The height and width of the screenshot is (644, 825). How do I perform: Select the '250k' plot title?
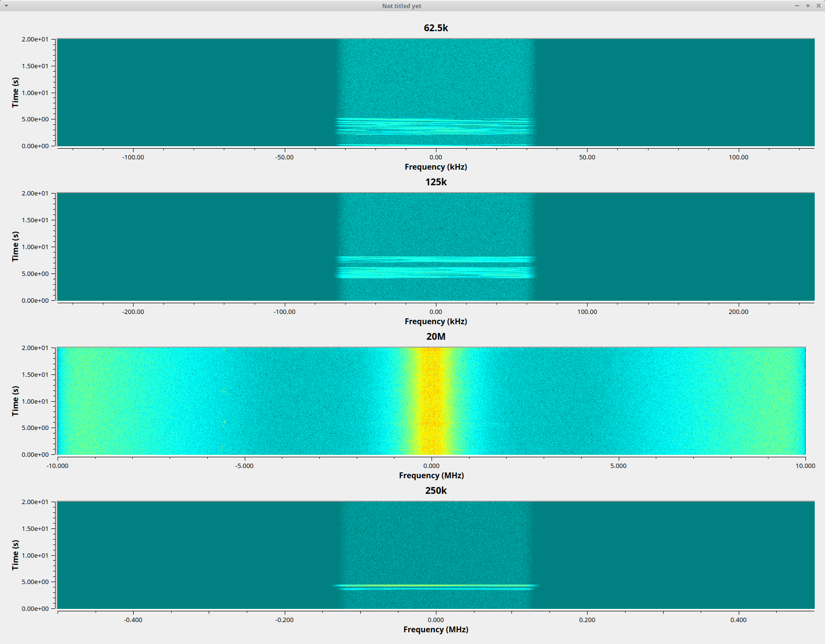point(435,490)
